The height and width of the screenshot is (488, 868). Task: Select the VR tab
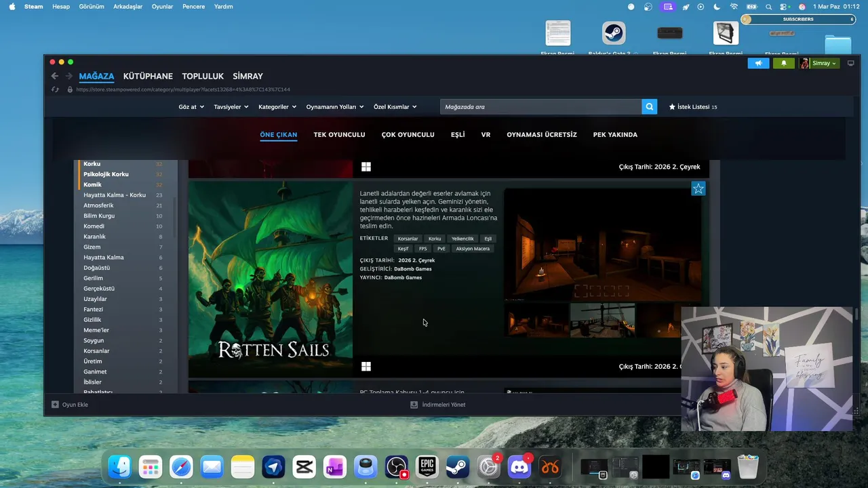486,134
